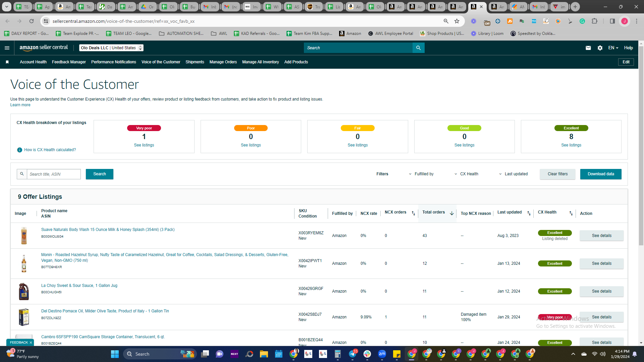Open Manage All Inventory
644x362 pixels.
[261, 62]
